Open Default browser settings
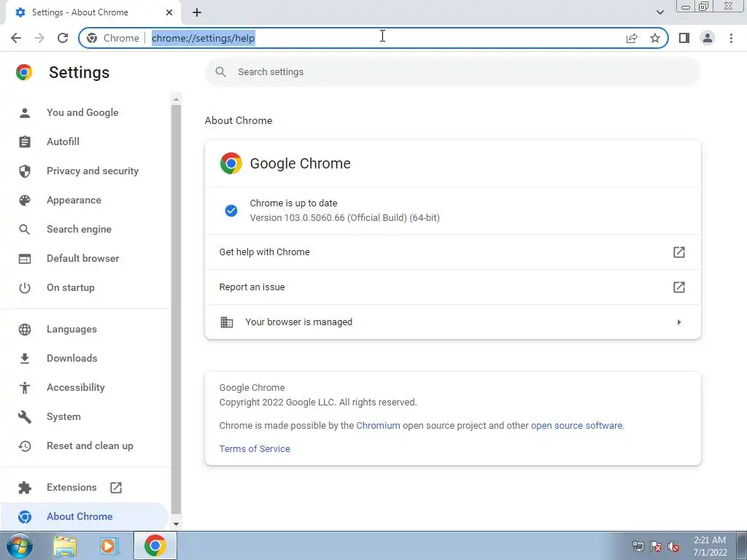Viewport: 747px width, 560px height. coord(85,258)
